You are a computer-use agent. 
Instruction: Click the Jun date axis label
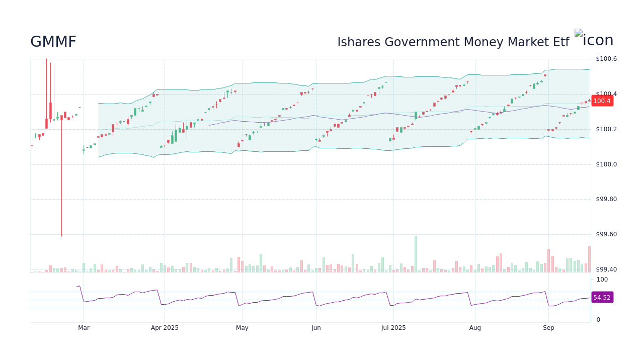316,328
